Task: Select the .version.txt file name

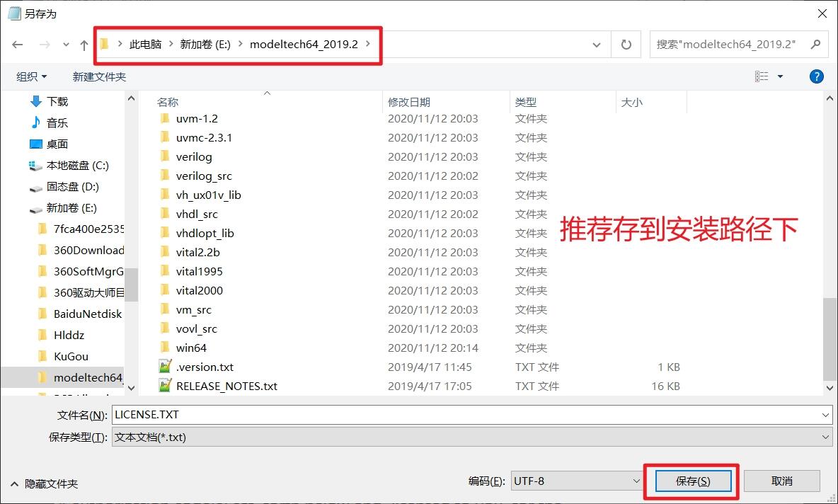Action: 205,367
